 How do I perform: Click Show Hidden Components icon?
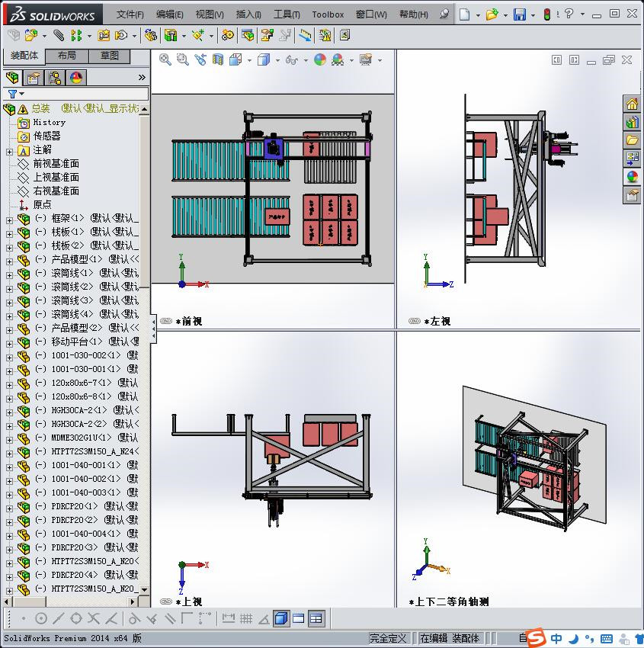(x=151, y=36)
